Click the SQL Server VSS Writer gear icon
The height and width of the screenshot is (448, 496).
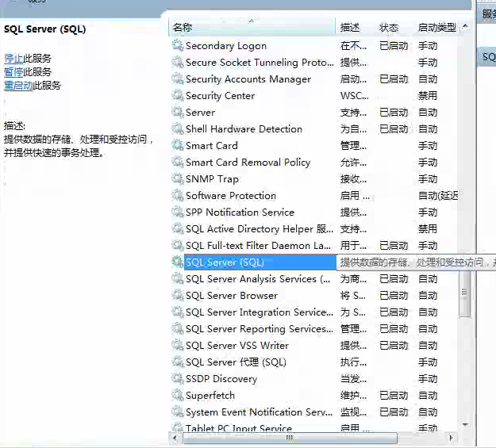(178, 345)
